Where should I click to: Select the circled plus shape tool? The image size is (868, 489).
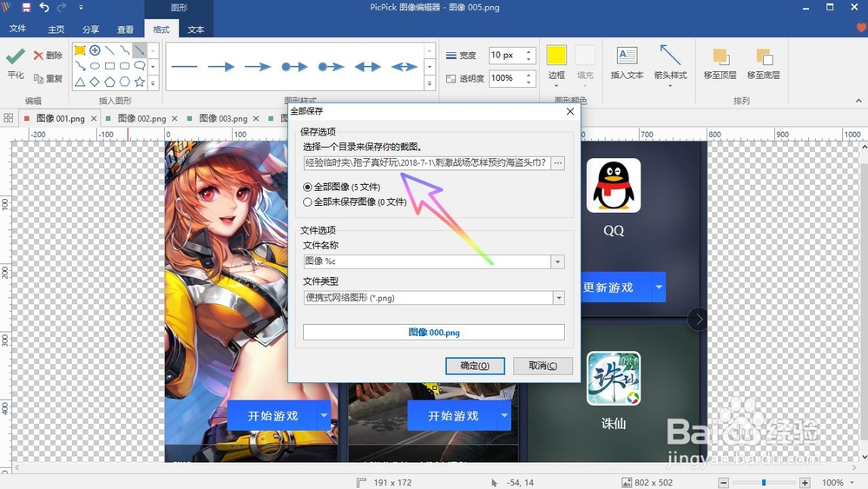(x=95, y=50)
